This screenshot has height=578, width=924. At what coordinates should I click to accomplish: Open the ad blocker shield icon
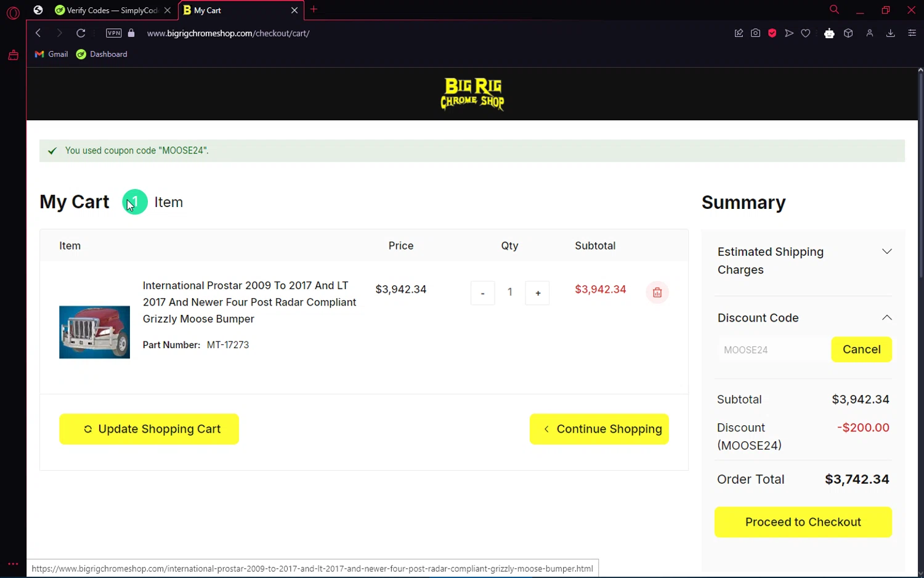click(x=772, y=33)
